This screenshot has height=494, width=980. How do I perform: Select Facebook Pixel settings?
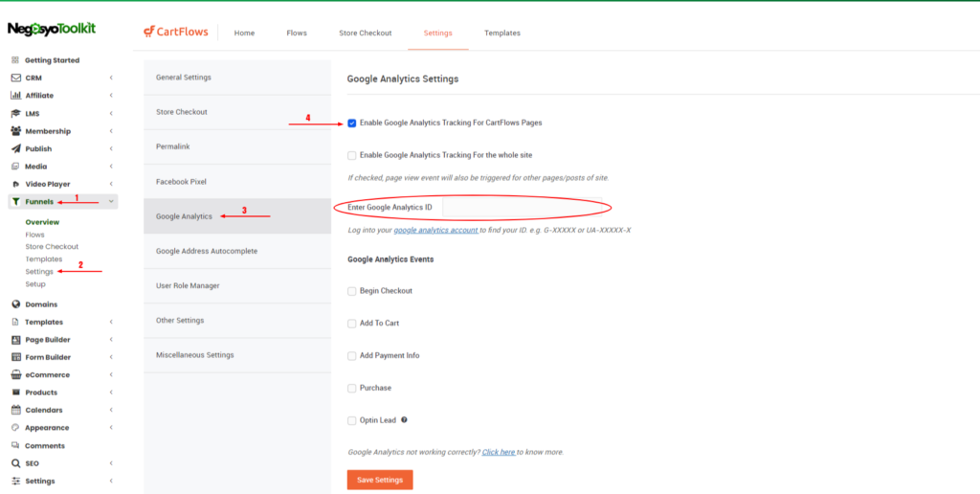(237, 181)
